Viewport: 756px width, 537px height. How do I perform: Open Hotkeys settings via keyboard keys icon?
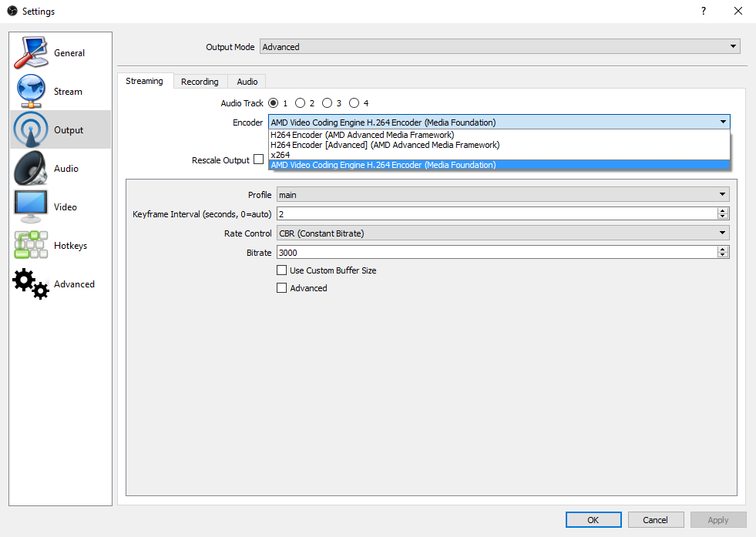pos(31,245)
